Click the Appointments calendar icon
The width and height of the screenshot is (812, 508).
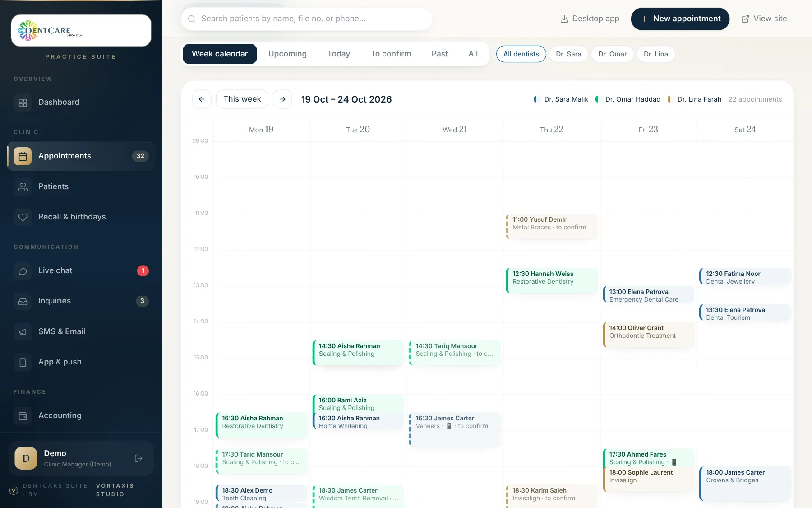click(x=23, y=156)
